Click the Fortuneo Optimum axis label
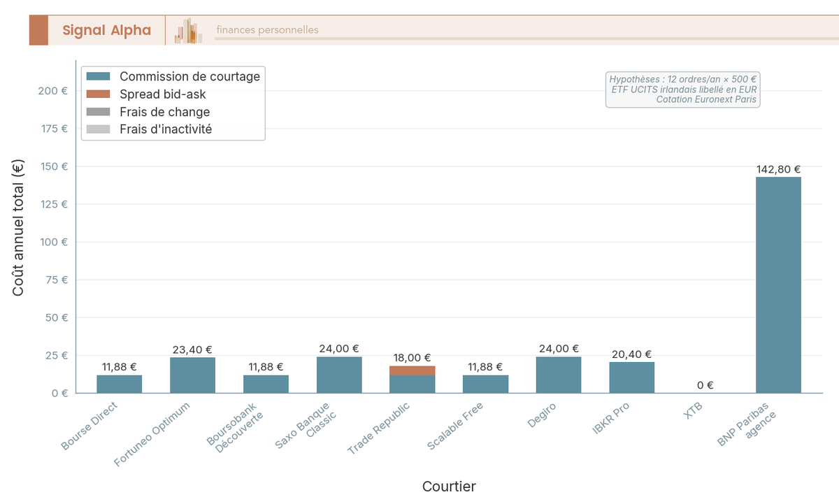This screenshot has height=504, width=839. click(153, 433)
